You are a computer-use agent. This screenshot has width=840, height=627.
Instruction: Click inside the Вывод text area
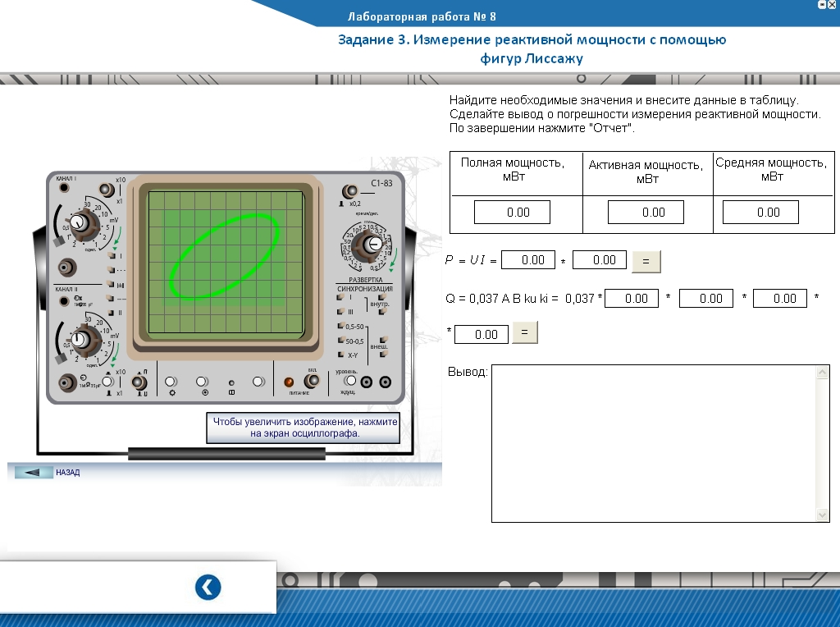coord(652,443)
